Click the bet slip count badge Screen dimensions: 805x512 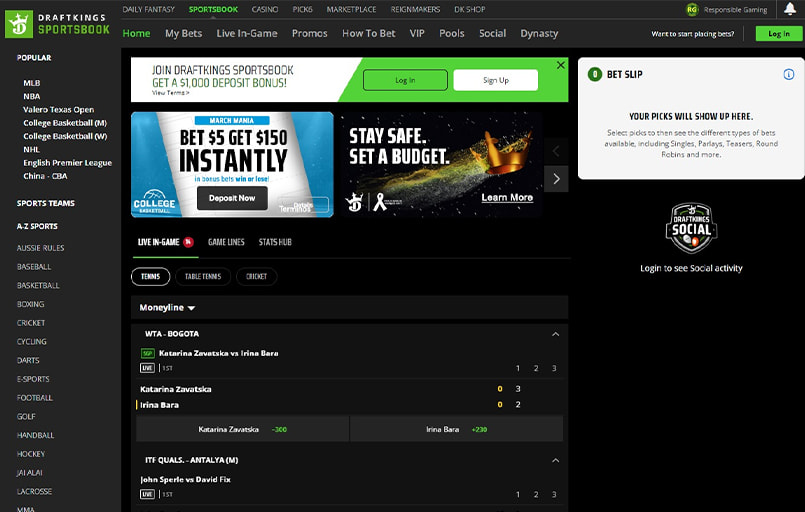click(x=595, y=74)
